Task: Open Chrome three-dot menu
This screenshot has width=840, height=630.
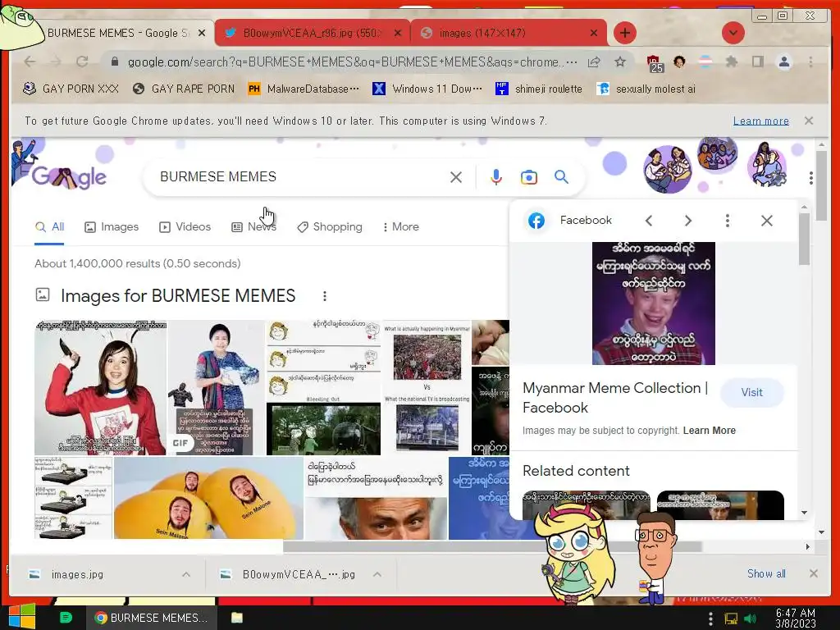Action: coord(810,62)
